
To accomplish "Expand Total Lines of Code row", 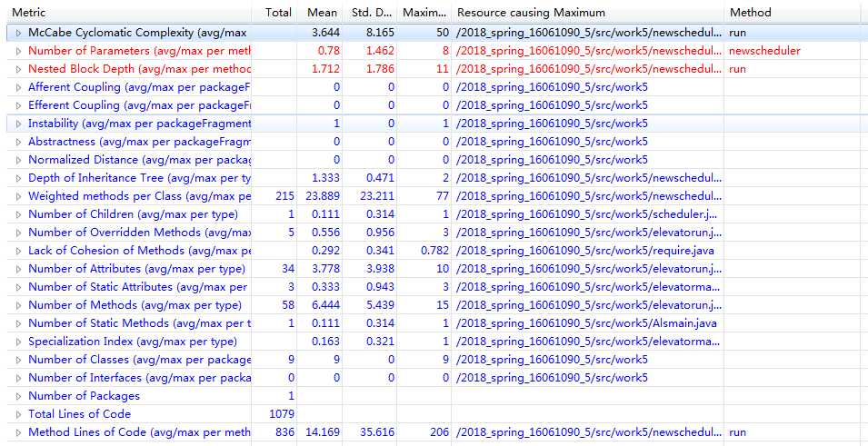I will (19, 414).
